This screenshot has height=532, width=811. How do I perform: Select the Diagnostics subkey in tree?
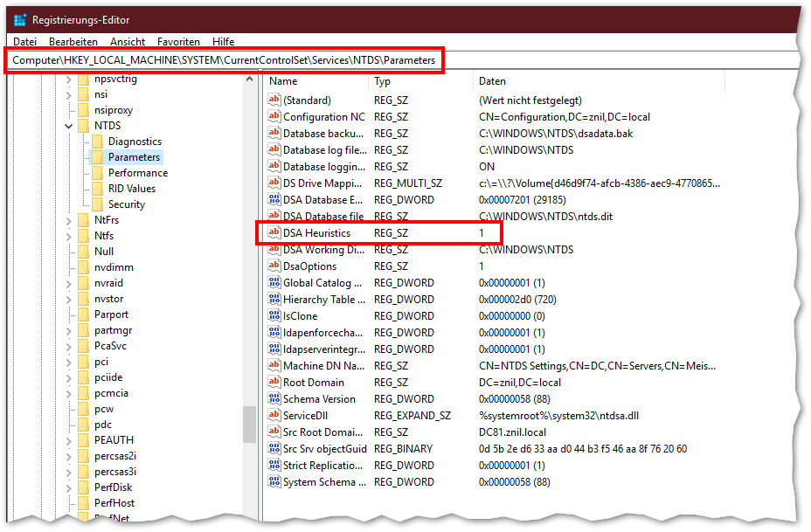coord(135,142)
